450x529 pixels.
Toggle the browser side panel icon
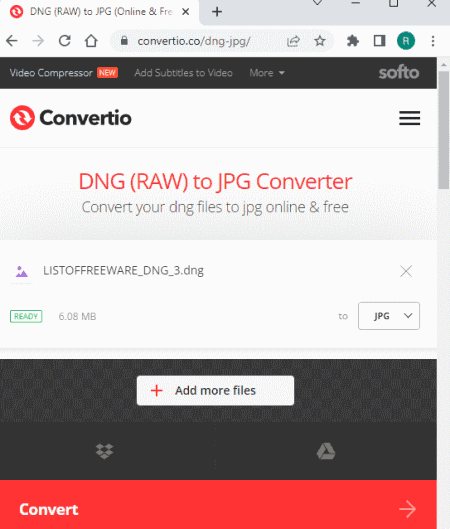click(379, 41)
